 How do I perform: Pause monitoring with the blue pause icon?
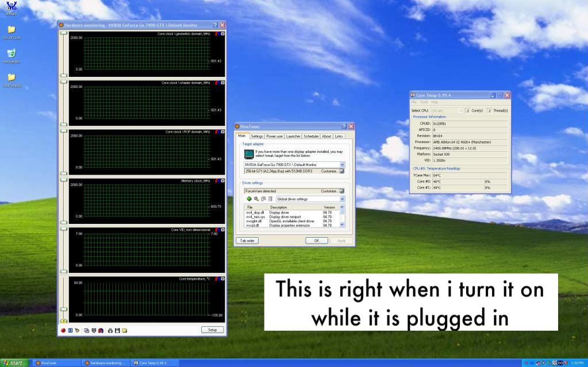pos(70,330)
